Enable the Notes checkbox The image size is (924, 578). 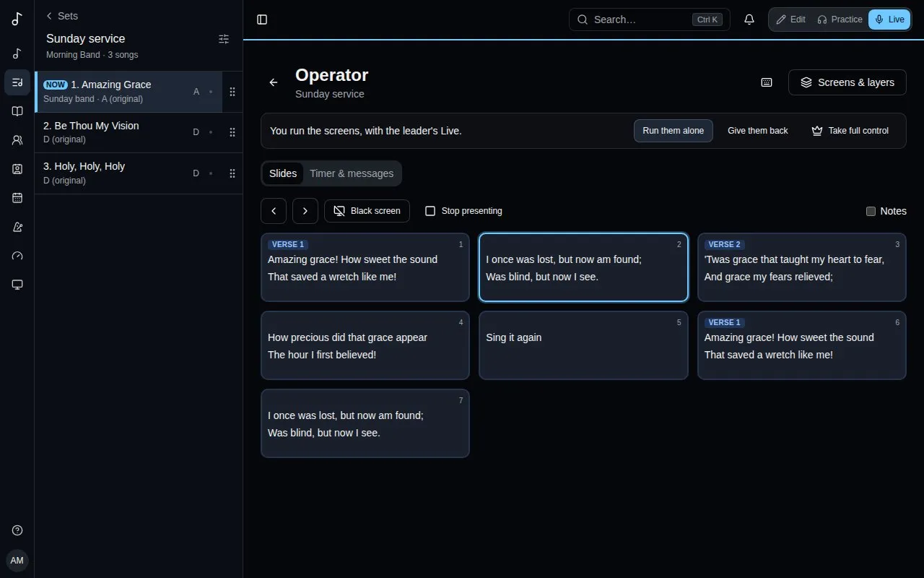point(871,211)
